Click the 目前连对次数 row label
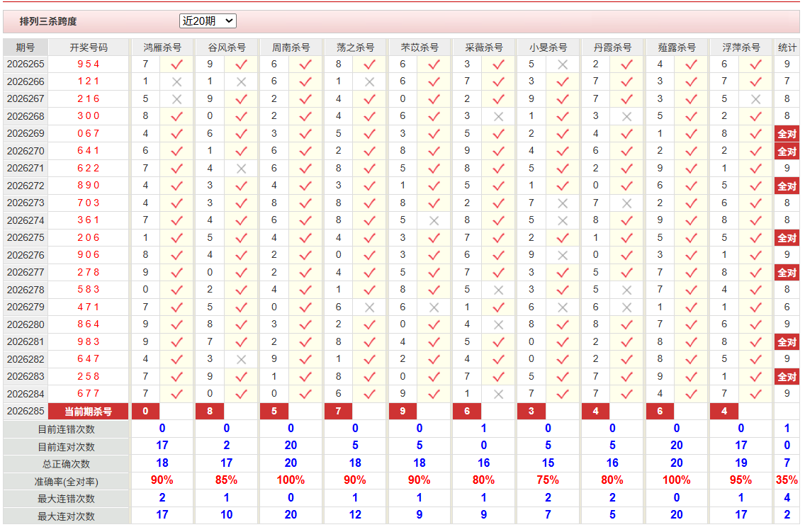The width and height of the screenshot is (805, 532). coord(66,446)
